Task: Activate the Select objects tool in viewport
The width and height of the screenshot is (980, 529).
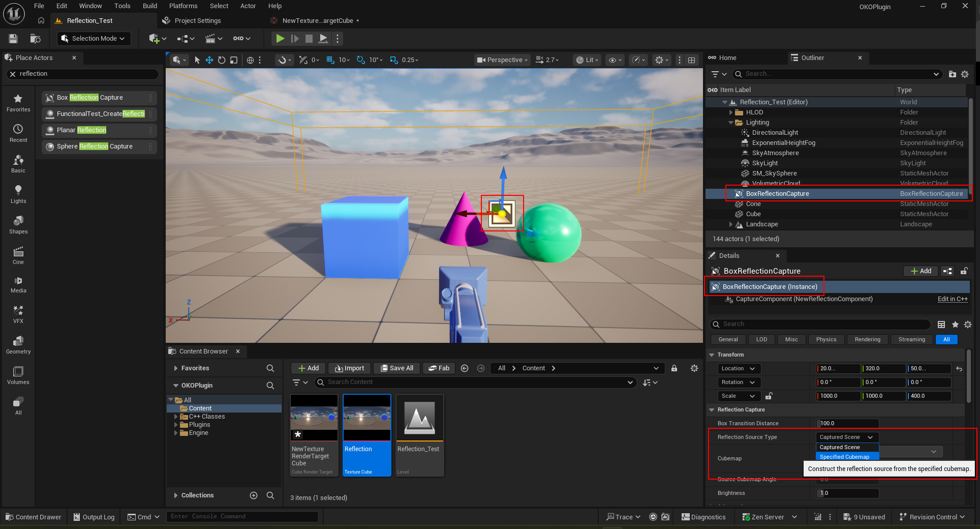Action: click(197, 60)
